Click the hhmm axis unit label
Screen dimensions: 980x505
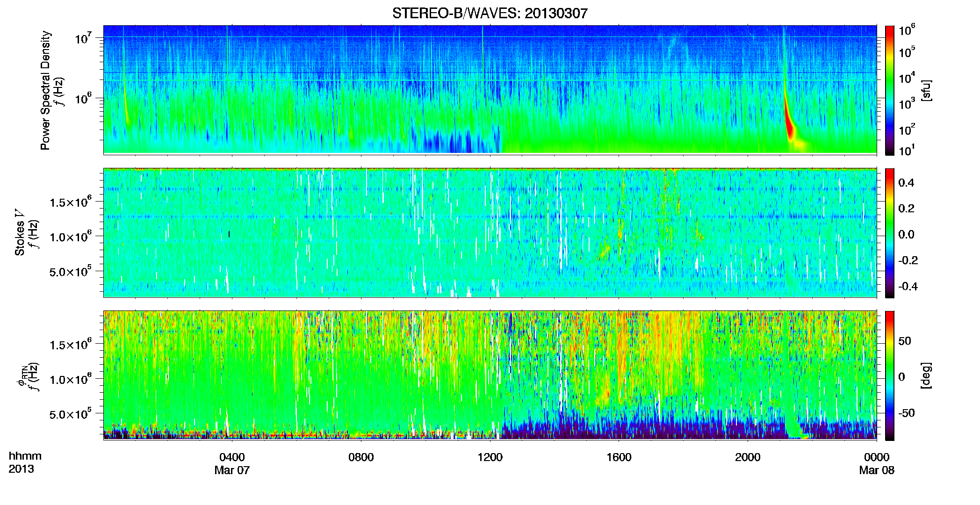pyautogui.click(x=25, y=456)
